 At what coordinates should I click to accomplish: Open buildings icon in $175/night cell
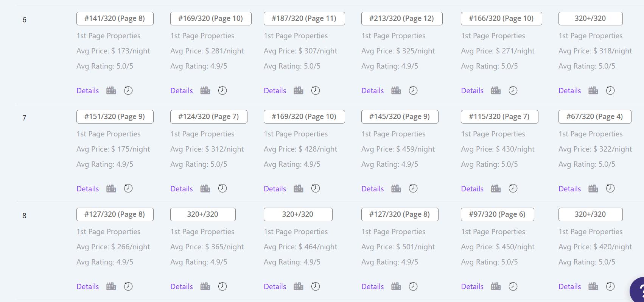tap(111, 189)
